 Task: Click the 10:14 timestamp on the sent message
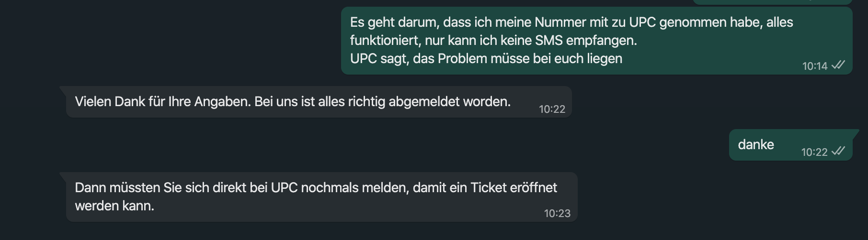pos(814,66)
